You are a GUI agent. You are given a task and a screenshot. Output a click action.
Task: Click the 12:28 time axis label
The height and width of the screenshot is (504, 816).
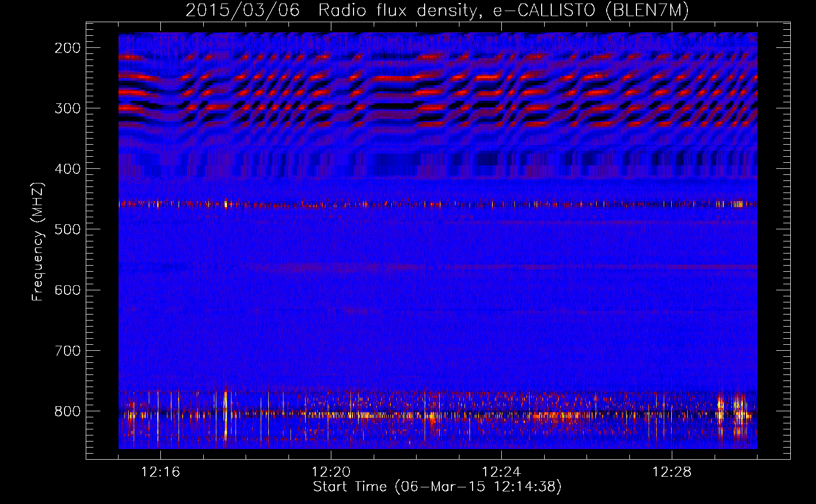[672, 472]
